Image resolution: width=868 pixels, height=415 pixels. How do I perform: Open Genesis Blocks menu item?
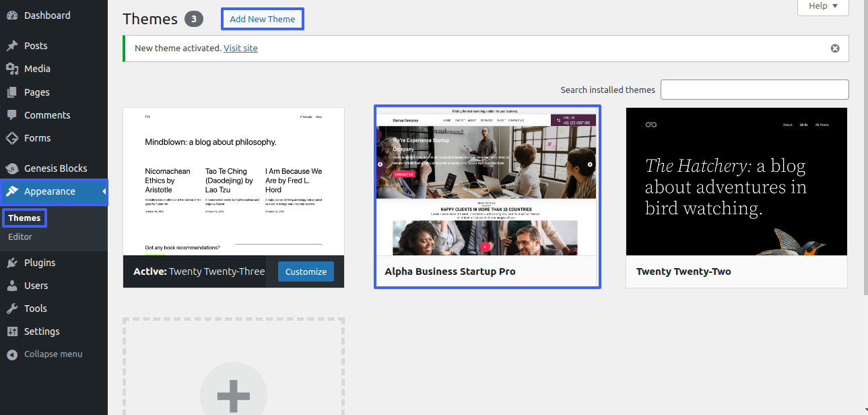click(x=54, y=168)
